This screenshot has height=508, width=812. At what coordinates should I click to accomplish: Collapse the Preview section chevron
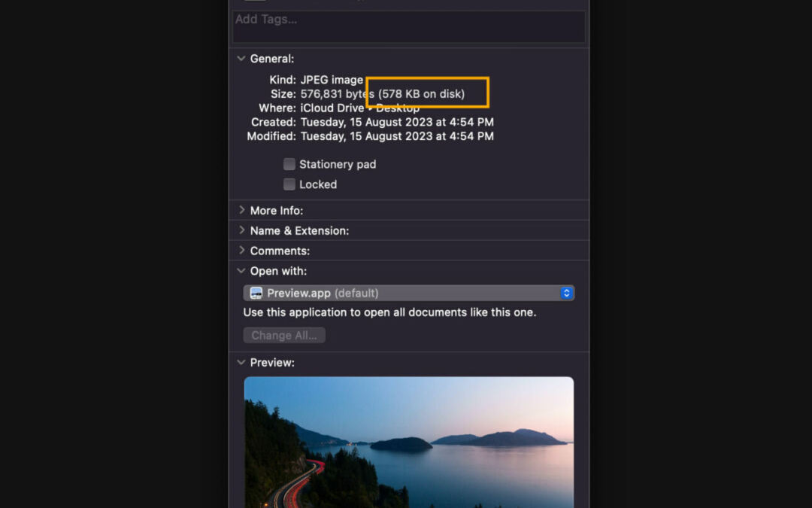(x=241, y=363)
